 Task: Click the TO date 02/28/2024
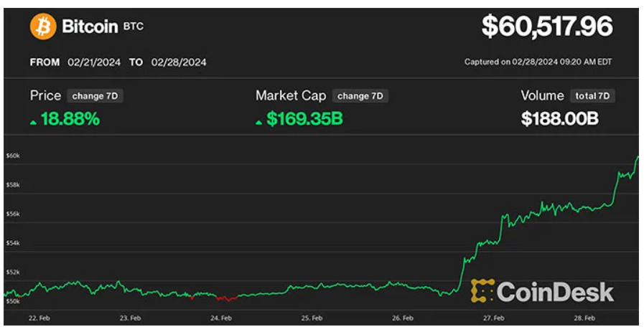coord(179,62)
